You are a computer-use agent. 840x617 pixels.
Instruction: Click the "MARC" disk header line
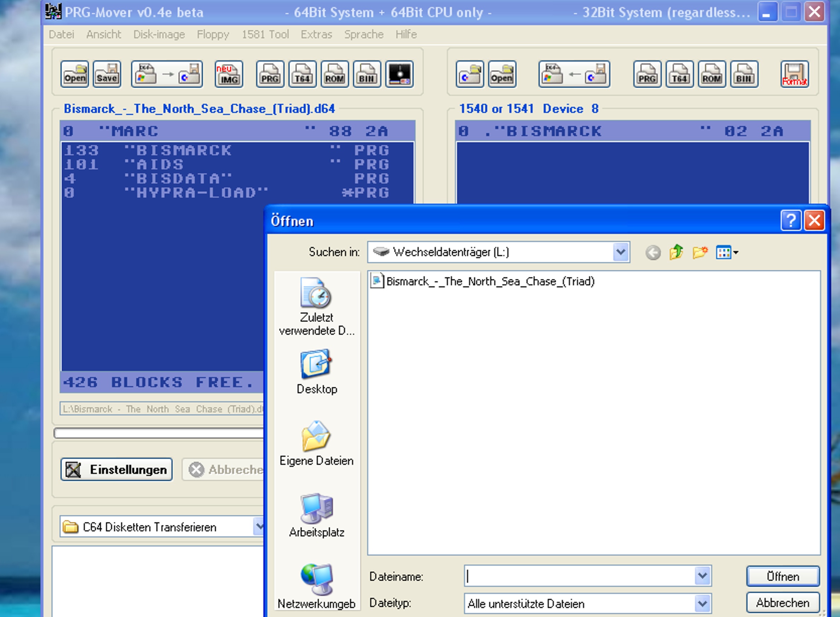click(237, 131)
